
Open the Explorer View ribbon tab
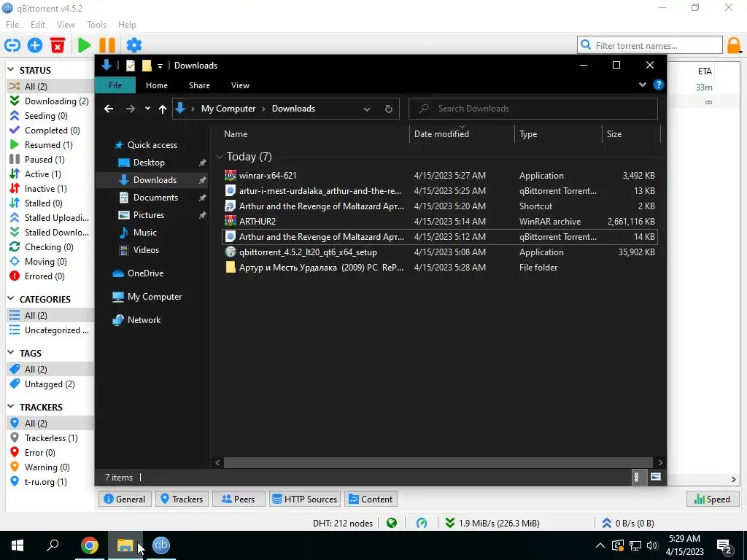tap(240, 85)
